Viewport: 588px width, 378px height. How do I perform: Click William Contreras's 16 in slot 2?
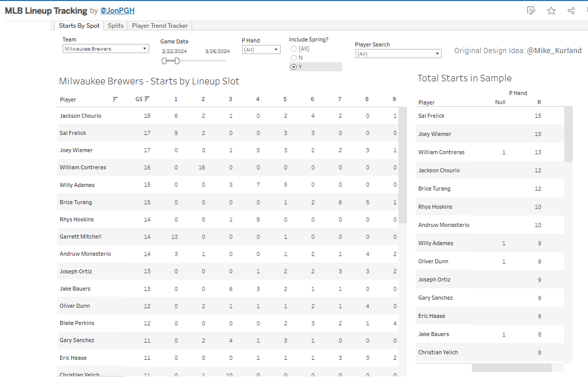tap(202, 168)
